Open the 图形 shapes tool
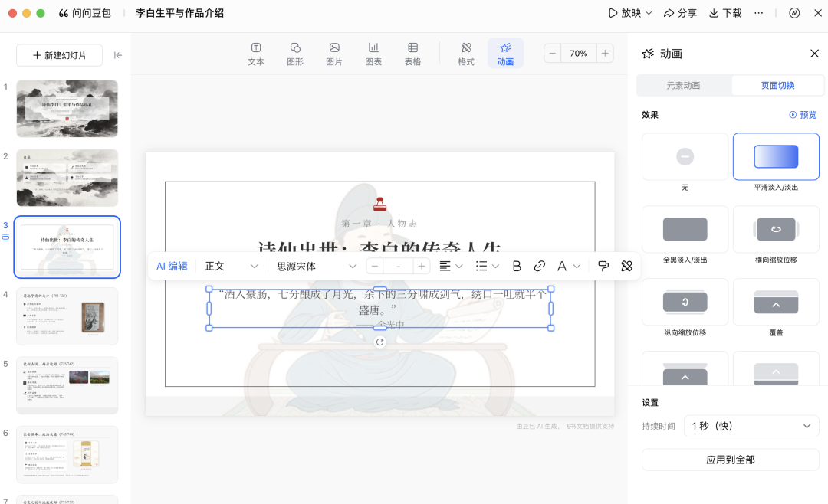The width and height of the screenshot is (828, 504). click(x=295, y=54)
